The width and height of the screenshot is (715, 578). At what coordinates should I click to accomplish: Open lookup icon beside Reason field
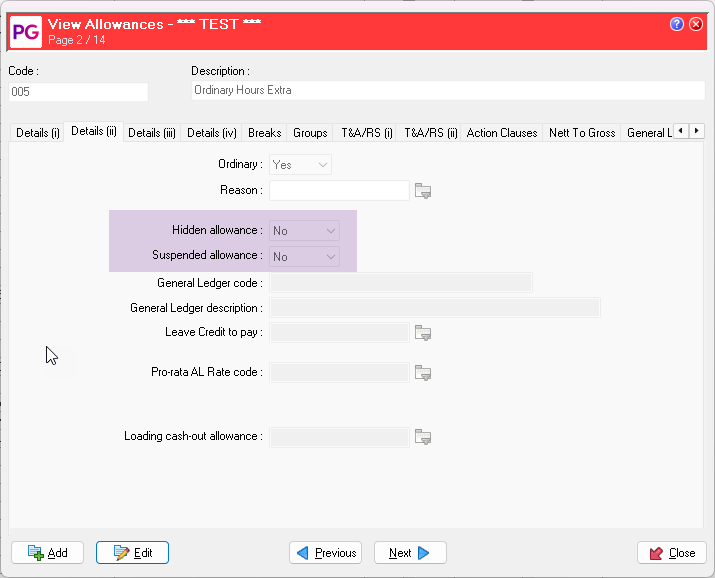pyautogui.click(x=423, y=191)
